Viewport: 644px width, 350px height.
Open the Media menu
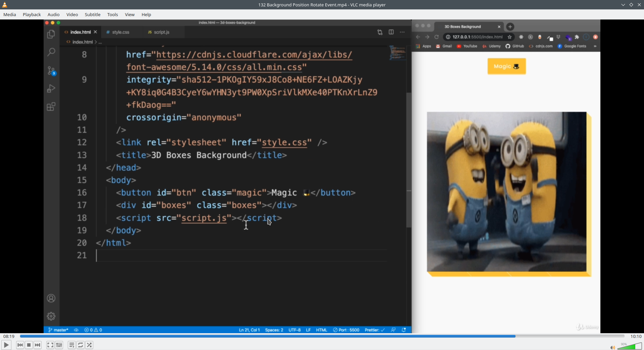click(10, 14)
